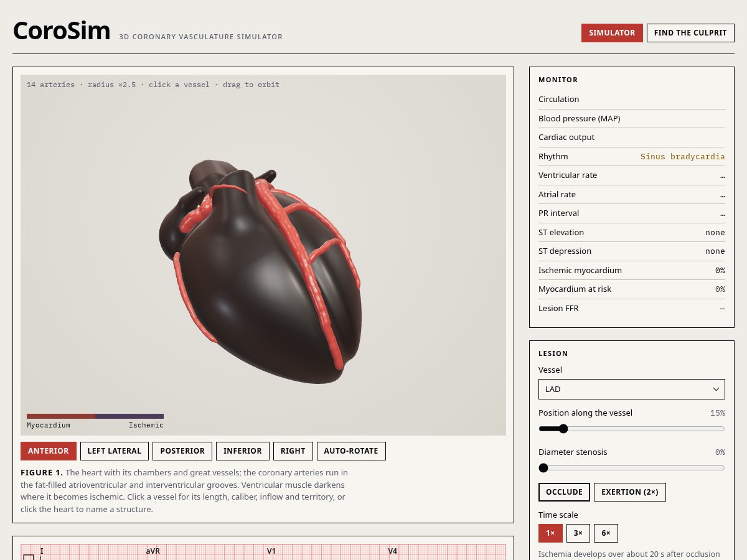Click the Circulation label
Screen dimensions: 747x560
[x=559, y=99]
